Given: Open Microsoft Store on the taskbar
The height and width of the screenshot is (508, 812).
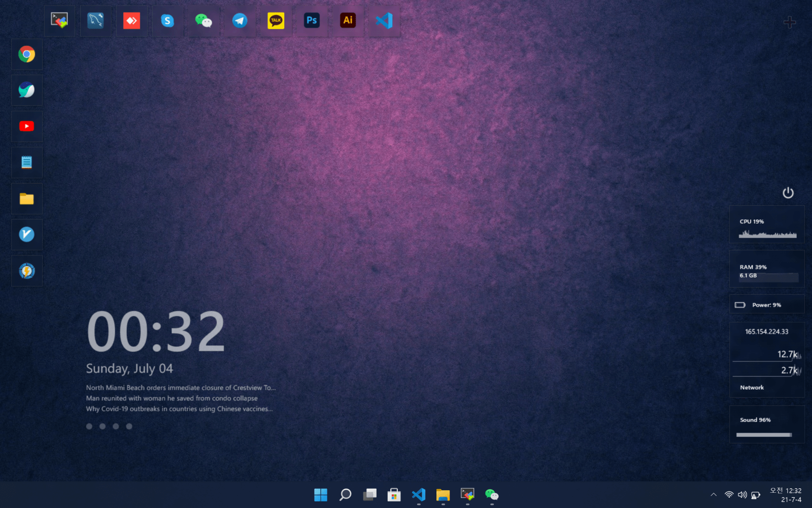Looking at the screenshot, I should coord(394,495).
